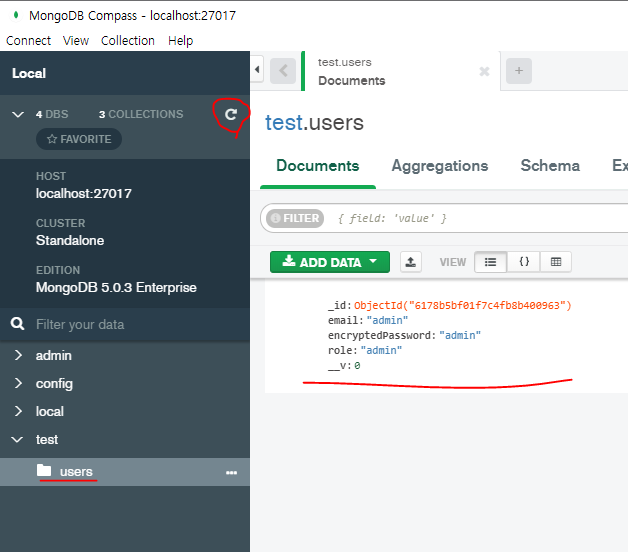Click the search magnifier icon in sidebar
628x552 pixels.
click(x=17, y=324)
